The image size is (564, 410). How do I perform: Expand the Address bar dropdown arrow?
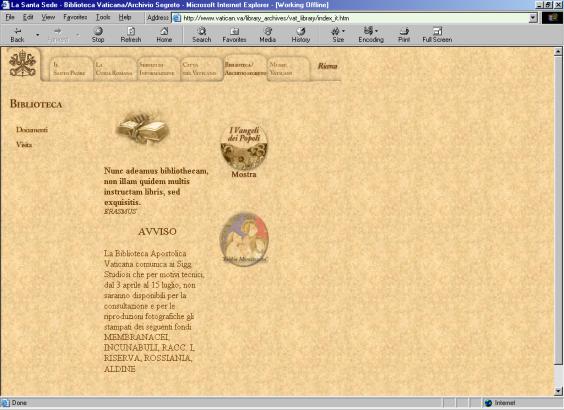(x=533, y=18)
